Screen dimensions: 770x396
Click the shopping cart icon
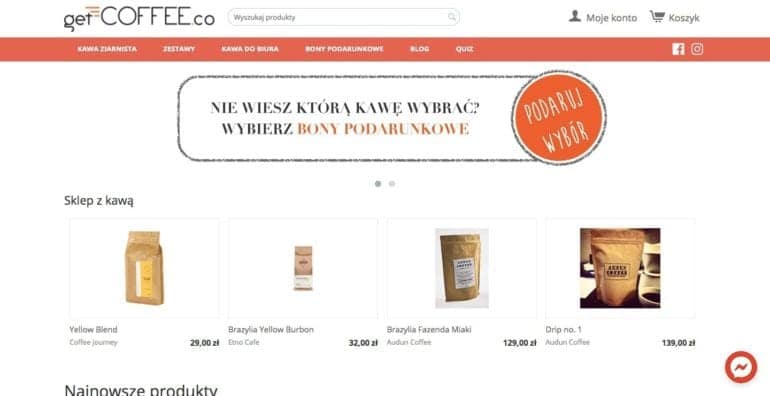(657, 17)
